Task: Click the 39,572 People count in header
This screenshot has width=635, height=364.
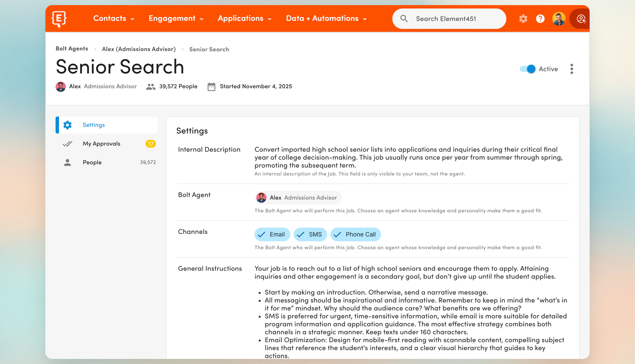Action: coord(178,86)
